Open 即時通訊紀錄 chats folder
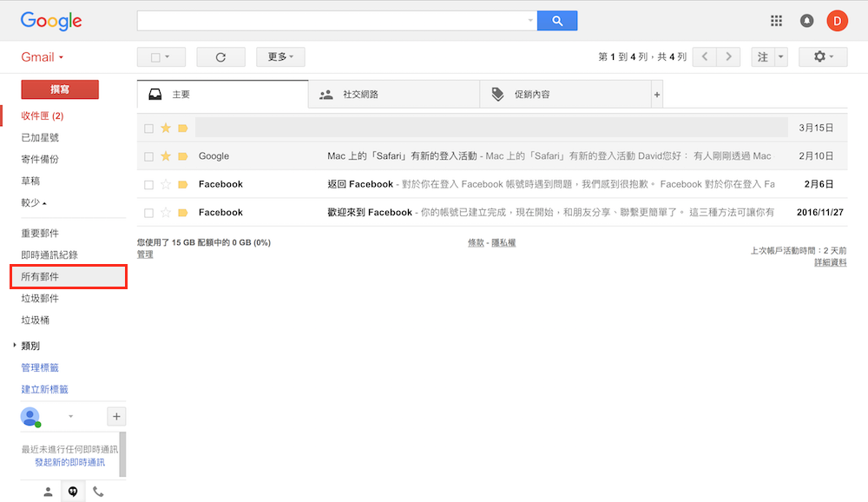 click(x=49, y=254)
